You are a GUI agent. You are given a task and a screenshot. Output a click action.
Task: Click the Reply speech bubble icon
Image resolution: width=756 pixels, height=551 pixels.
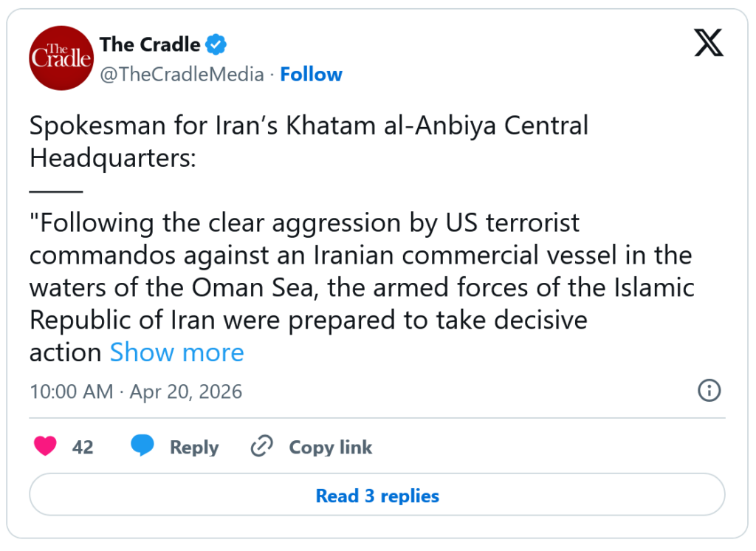point(142,447)
